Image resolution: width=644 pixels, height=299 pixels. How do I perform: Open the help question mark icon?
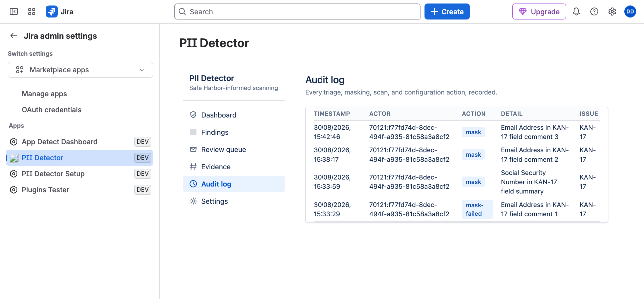point(594,12)
